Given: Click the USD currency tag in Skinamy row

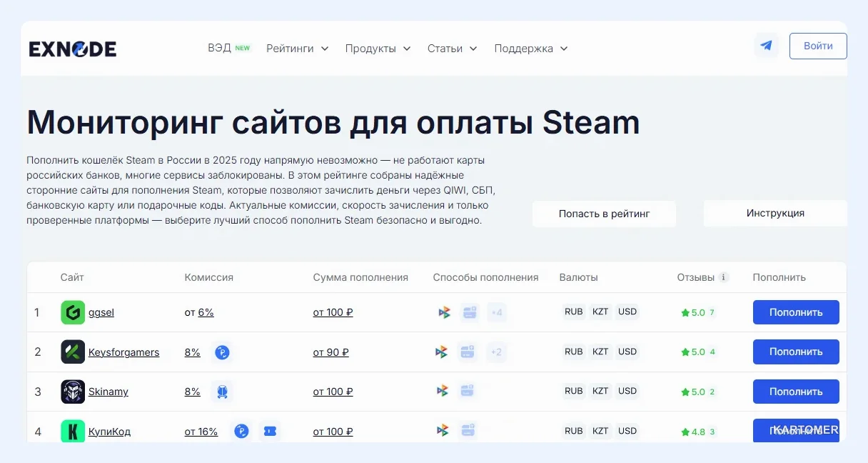Looking at the screenshot, I should pos(627,391).
